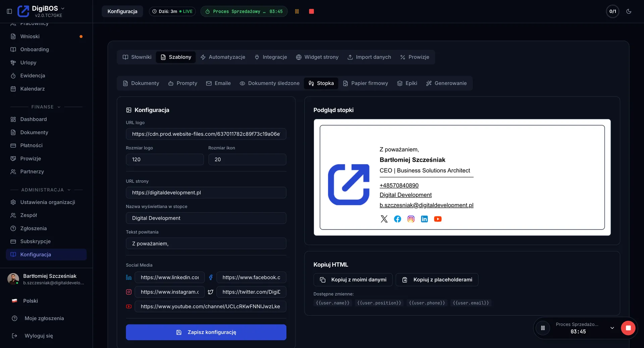Toggle the sidebar collapse icon
The image size is (644, 348).
pos(9,11)
